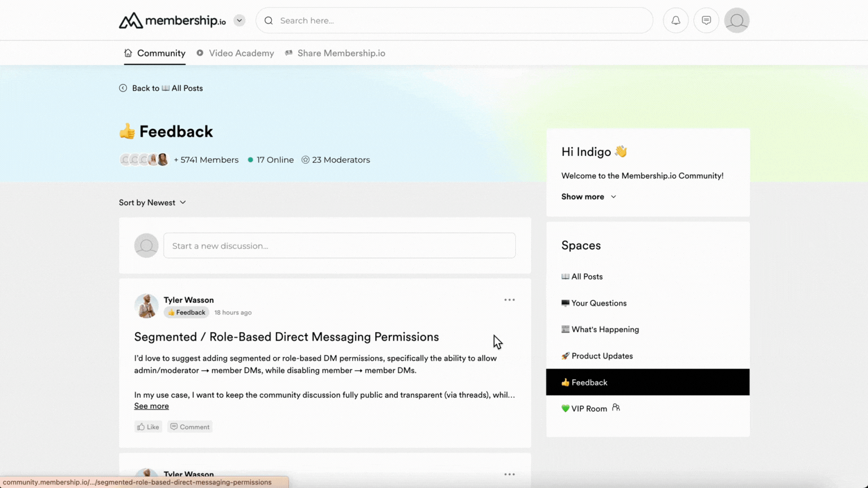Open notifications via the bell icon

click(x=675, y=20)
